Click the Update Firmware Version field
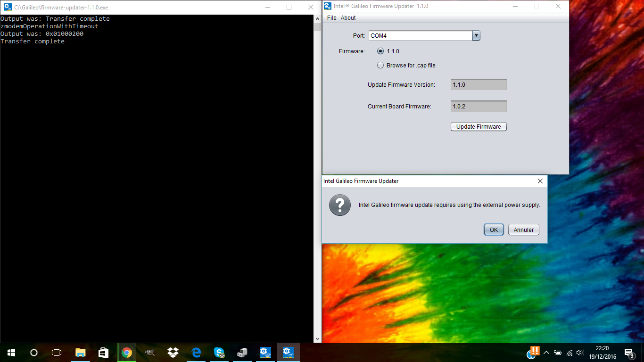 pos(478,85)
